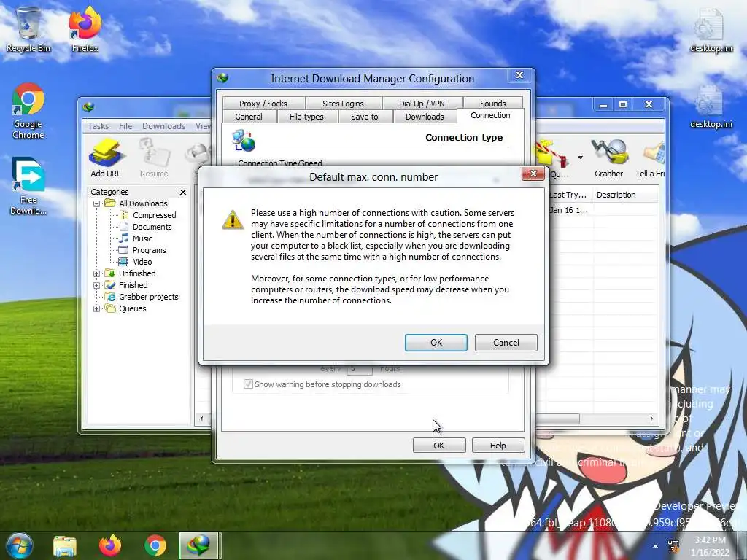Select the Connection tab

pos(490,115)
